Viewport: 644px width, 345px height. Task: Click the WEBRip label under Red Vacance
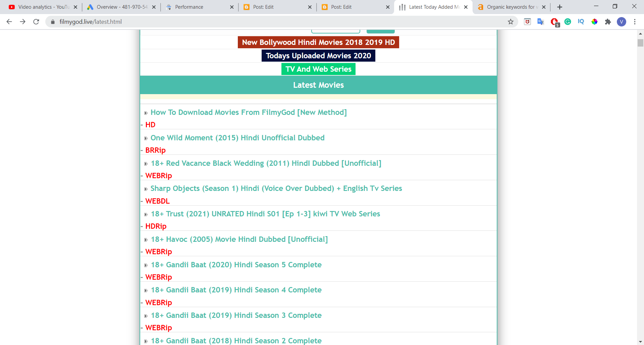pos(158,176)
